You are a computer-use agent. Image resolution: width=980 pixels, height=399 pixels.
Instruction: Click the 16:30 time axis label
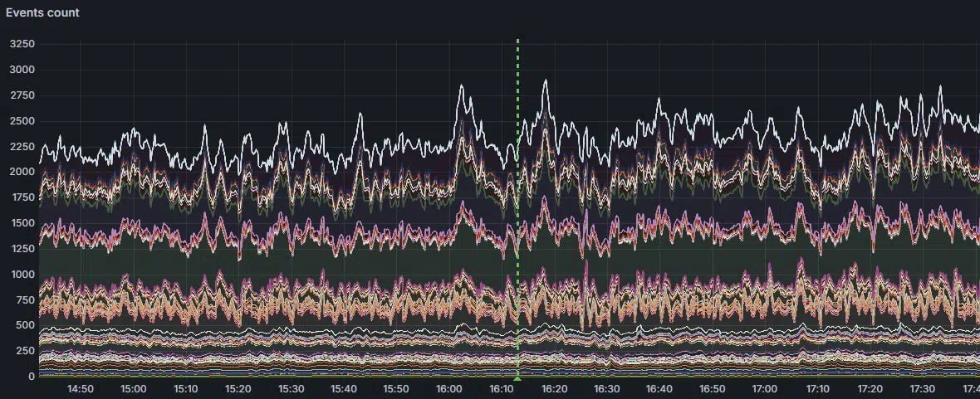(x=606, y=388)
